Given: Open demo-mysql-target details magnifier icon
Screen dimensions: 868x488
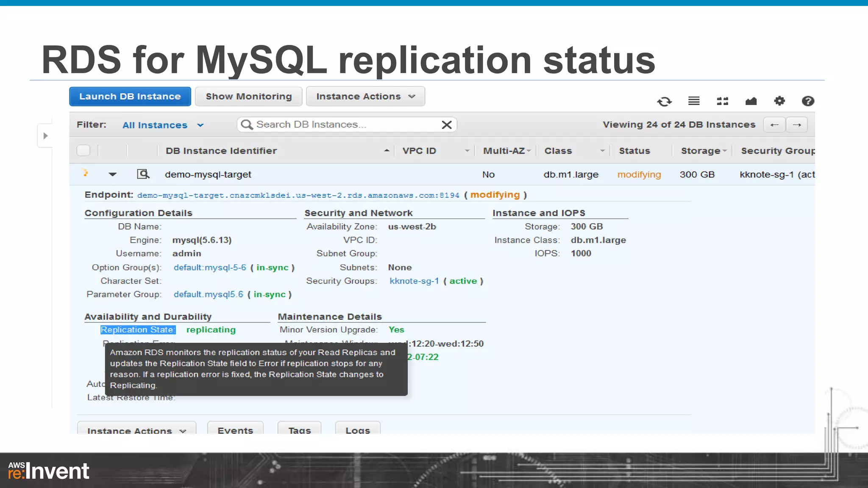Looking at the screenshot, I should coord(143,174).
